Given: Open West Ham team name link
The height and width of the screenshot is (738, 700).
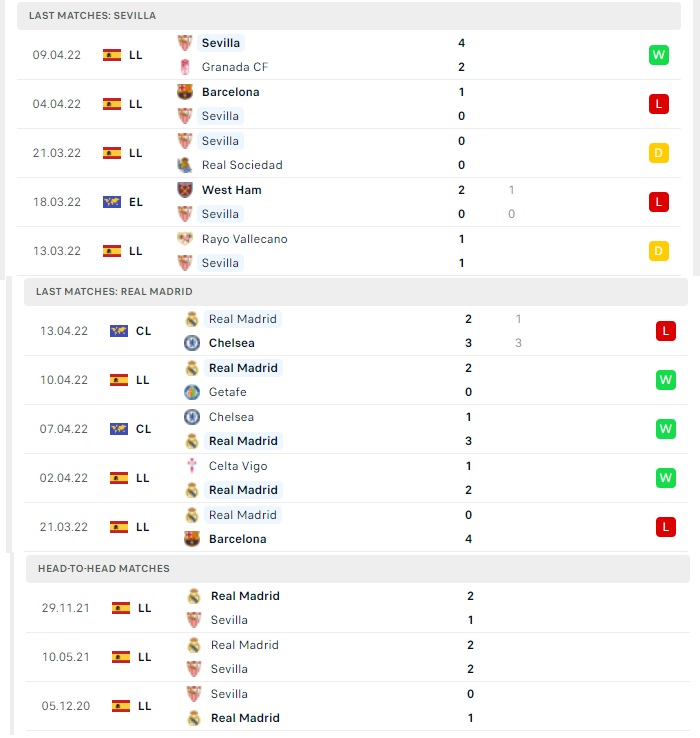Looking at the screenshot, I should 232,190.
